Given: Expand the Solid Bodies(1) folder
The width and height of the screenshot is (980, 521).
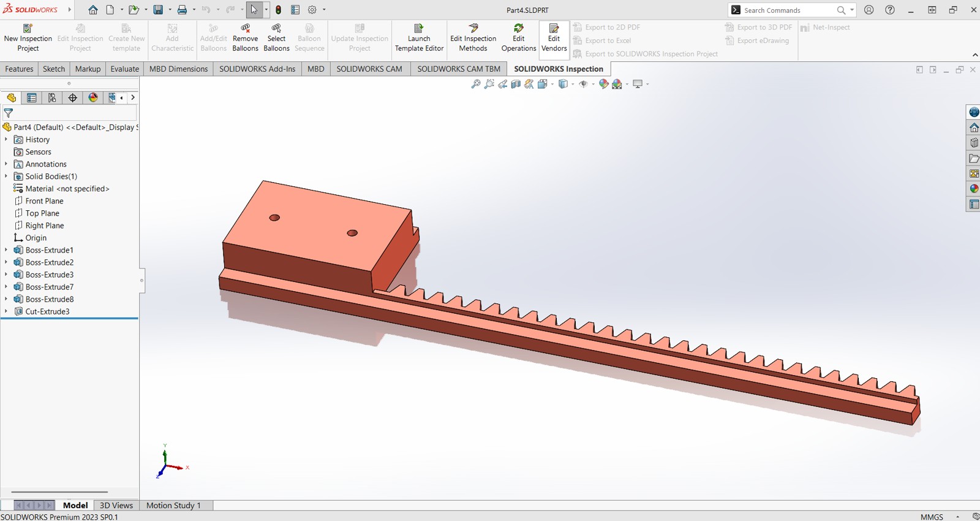Looking at the screenshot, I should pyautogui.click(x=6, y=176).
